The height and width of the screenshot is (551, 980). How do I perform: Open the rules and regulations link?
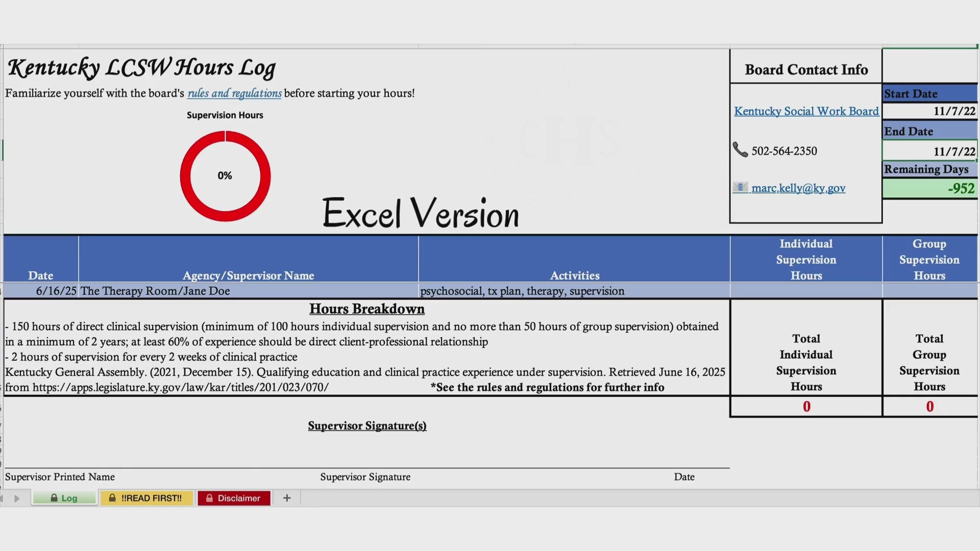pos(234,93)
